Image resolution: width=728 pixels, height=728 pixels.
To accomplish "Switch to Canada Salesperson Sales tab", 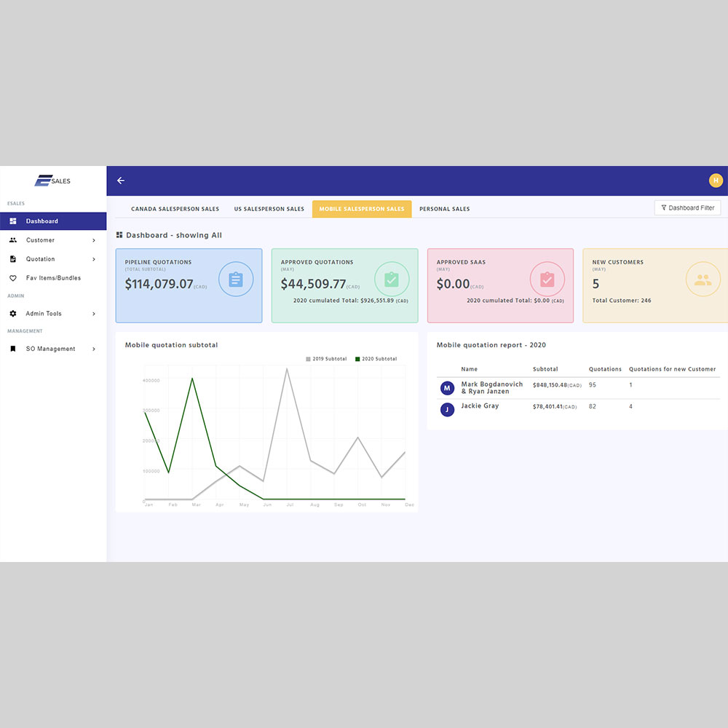I will (x=175, y=209).
